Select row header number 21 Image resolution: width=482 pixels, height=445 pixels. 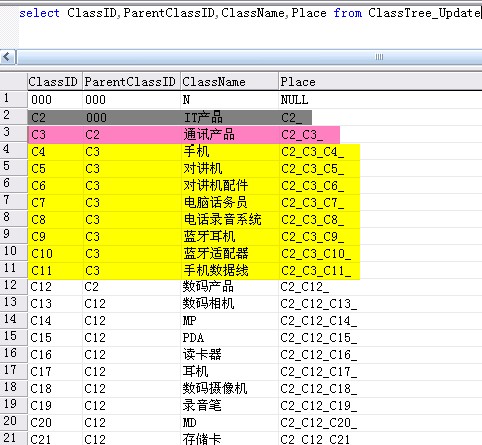pyautogui.click(x=13, y=438)
